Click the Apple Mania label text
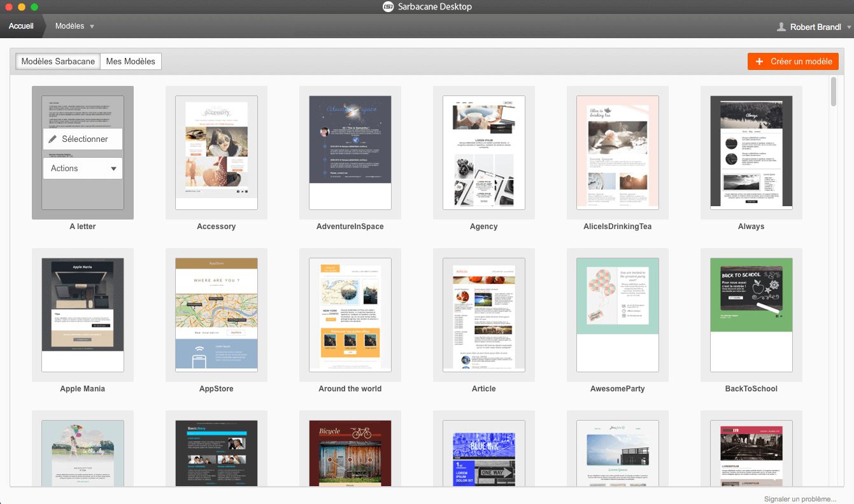Screen dimensions: 854x504 [x=83, y=389]
